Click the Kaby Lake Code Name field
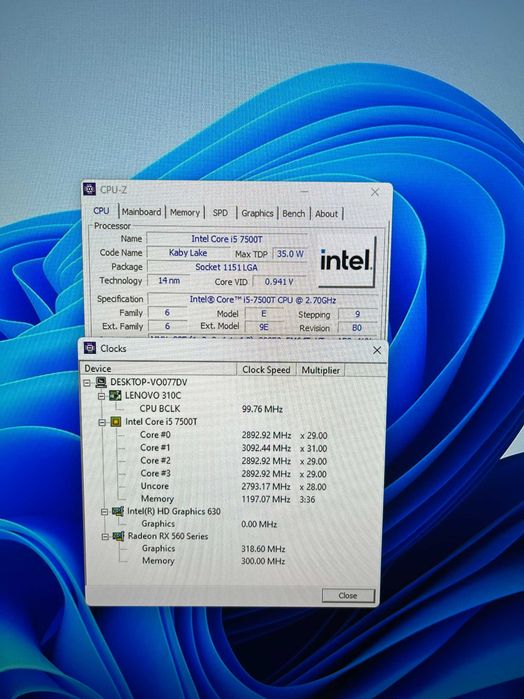Screen dimensions: 524x699 click(x=188, y=253)
